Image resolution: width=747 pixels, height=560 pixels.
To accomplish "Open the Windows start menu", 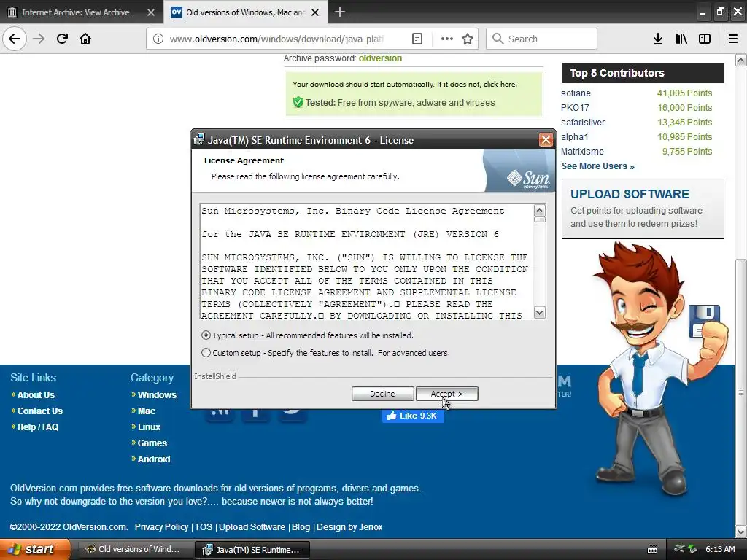I will coord(34,550).
